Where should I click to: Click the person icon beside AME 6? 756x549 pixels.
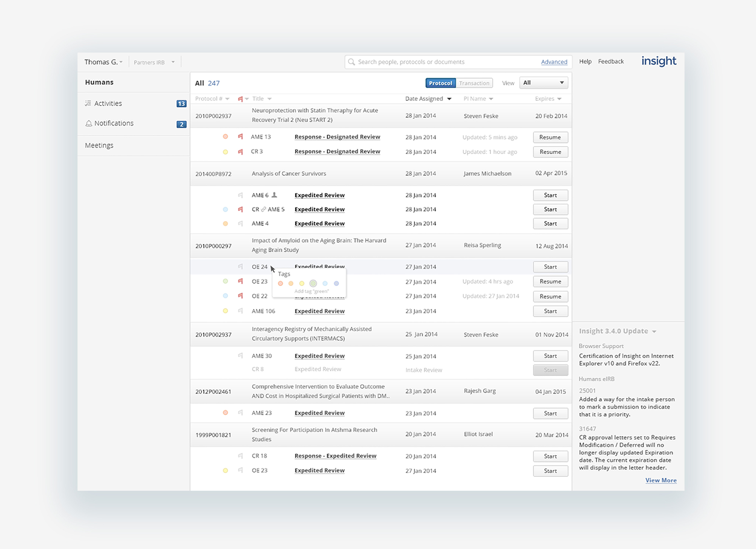(274, 195)
